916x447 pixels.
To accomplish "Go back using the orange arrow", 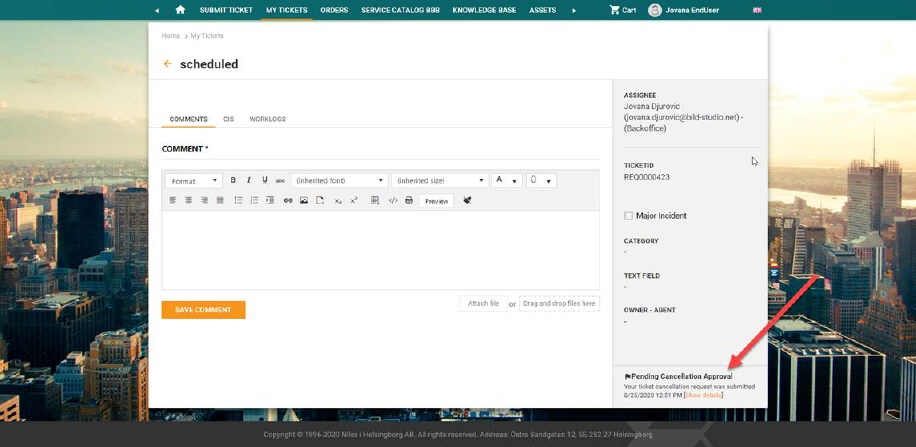I will 167,64.
